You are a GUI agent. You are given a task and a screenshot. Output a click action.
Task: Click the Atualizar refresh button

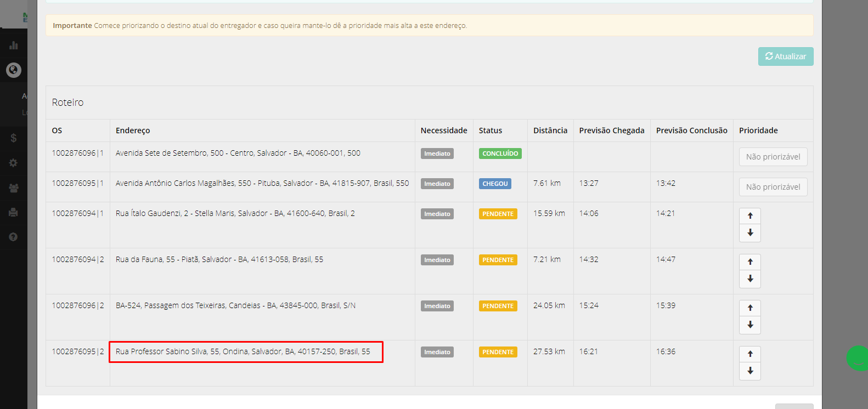(786, 56)
